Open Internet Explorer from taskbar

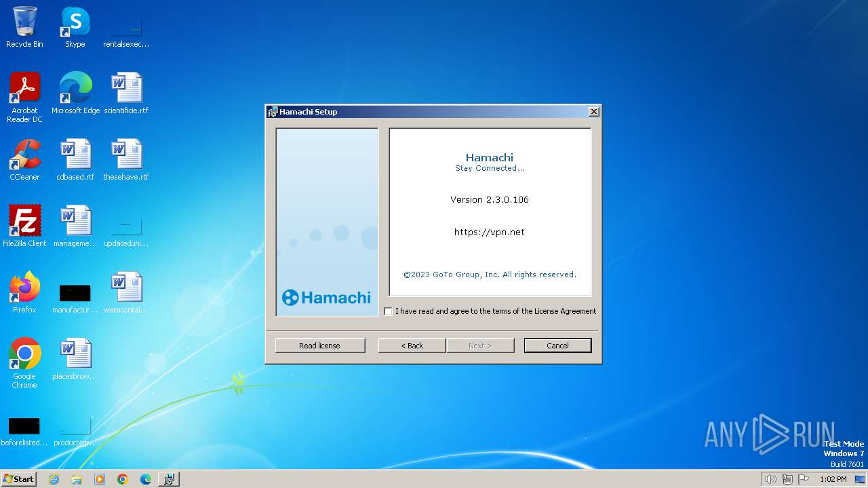(54, 479)
